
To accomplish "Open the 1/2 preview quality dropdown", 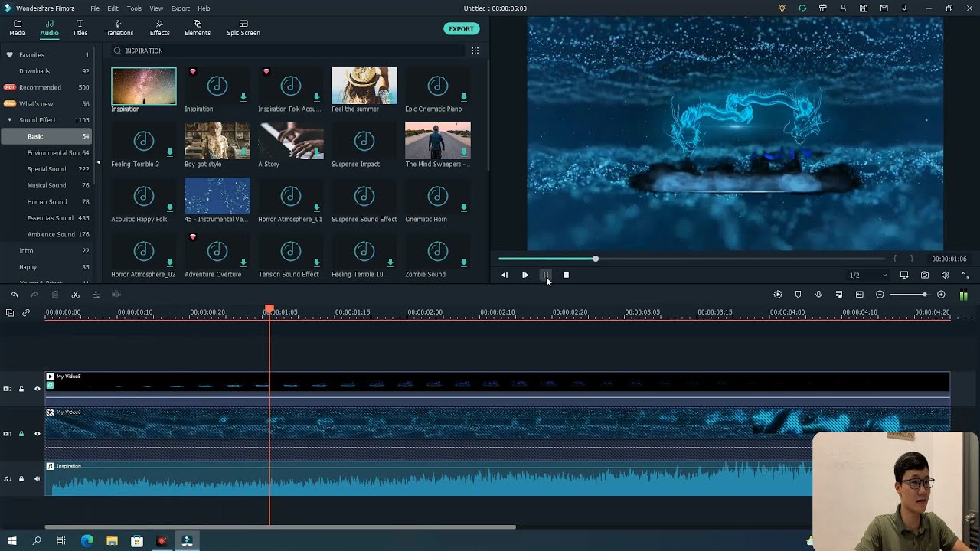I will [x=868, y=275].
